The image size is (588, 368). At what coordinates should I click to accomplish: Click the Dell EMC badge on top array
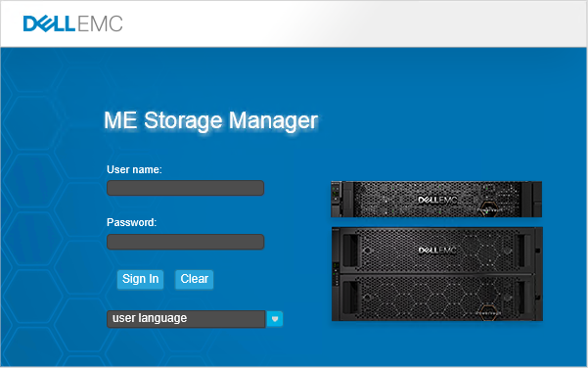437,200
